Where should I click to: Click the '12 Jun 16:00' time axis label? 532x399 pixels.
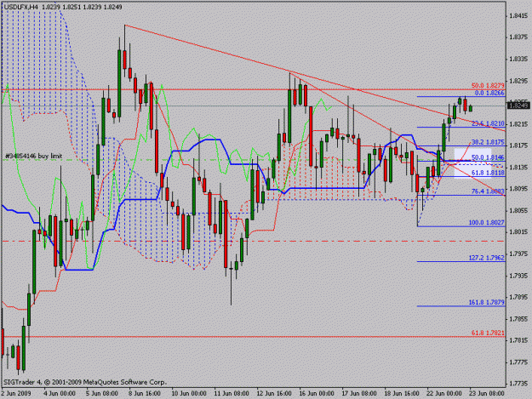pos(274,394)
